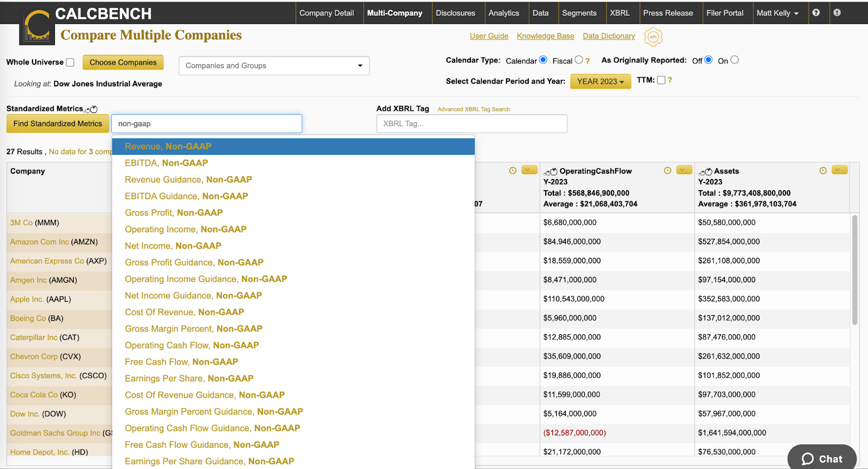
Task: Enable the TTM checkbox
Action: click(x=661, y=80)
